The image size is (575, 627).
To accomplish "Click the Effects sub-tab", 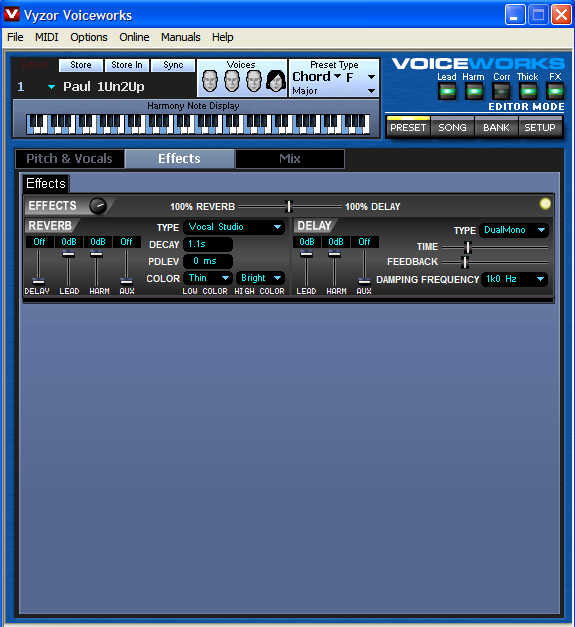I will (46, 184).
